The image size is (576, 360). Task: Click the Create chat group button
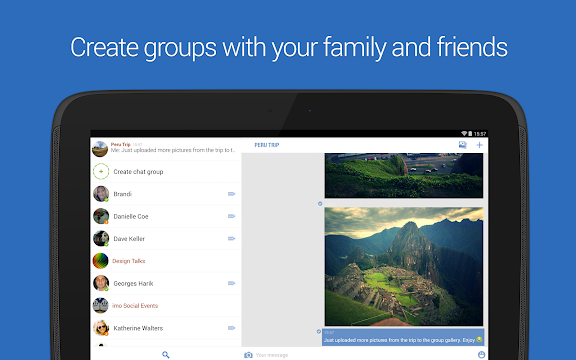(166, 172)
